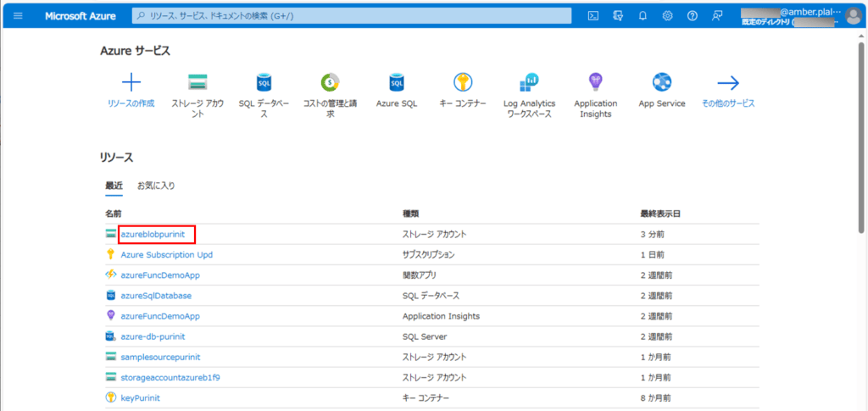Image resolution: width=868 pixels, height=411 pixels.
Task: Open the azureSqlDatabase resource link
Action: [156, 295]
